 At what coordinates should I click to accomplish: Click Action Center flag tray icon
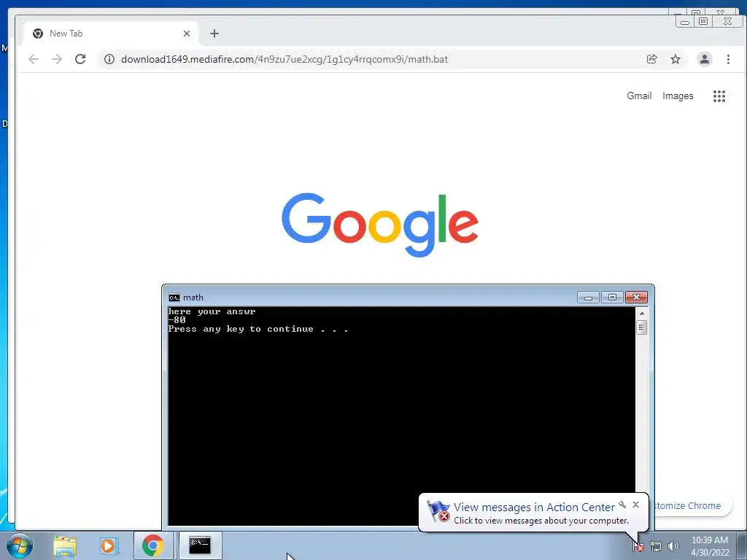(638, 547)
